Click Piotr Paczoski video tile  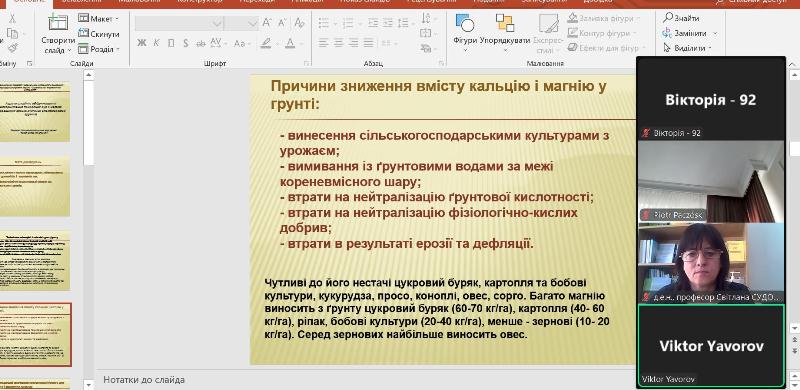tap(710, 181)
